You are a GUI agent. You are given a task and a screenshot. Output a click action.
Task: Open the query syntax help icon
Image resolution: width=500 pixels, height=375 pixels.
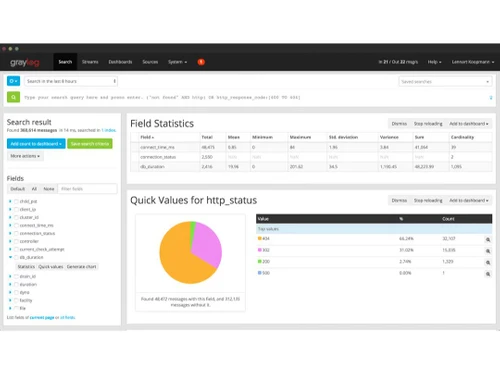[x=491, y=97]
